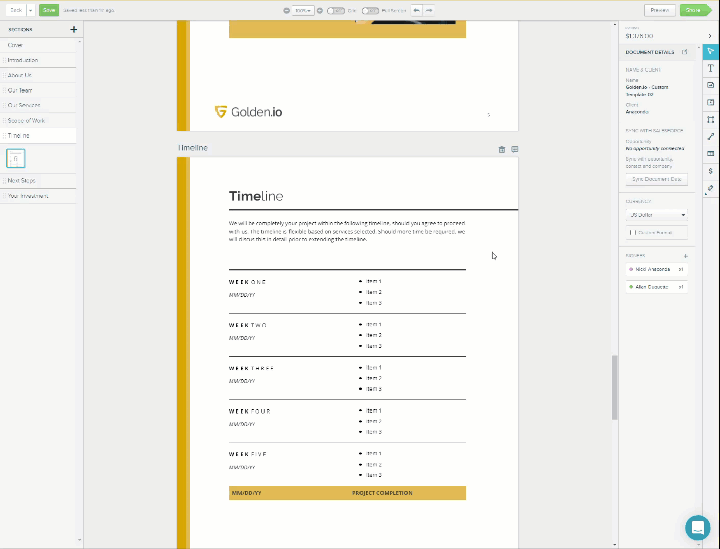This screenshot has height=549, width=720.
Task: Click the chat support bubble icon
Action: pos(697,527)
